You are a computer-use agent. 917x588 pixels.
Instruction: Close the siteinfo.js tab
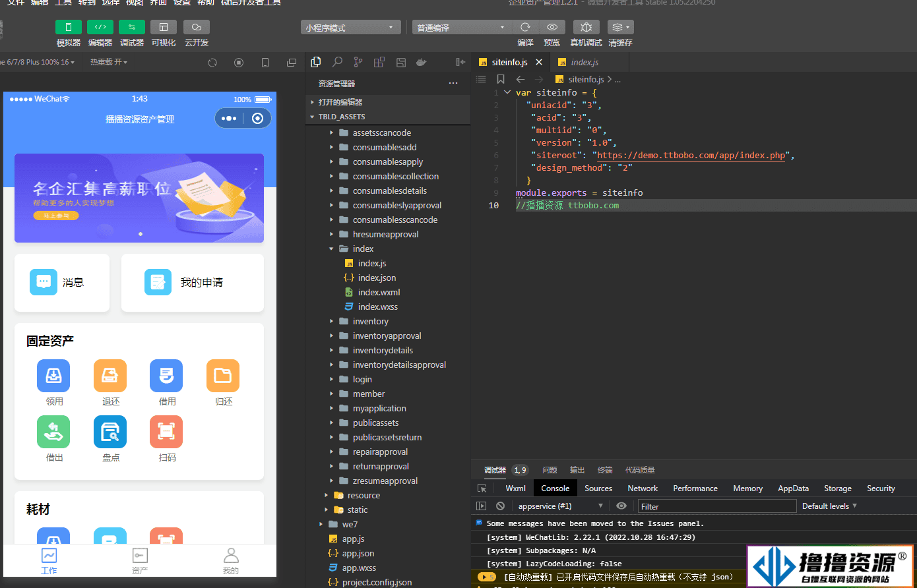coord(539,62)
